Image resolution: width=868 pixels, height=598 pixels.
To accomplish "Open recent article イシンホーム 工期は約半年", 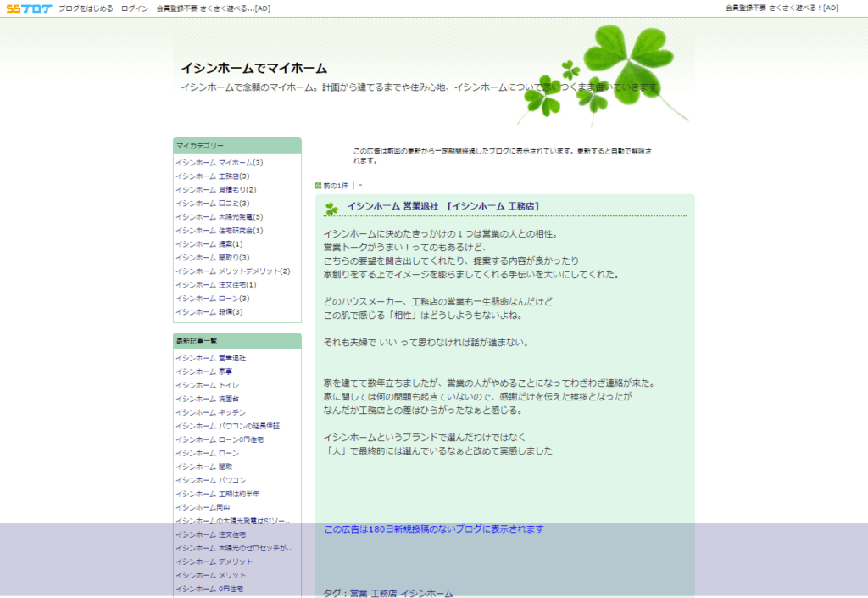I will 218,494.
